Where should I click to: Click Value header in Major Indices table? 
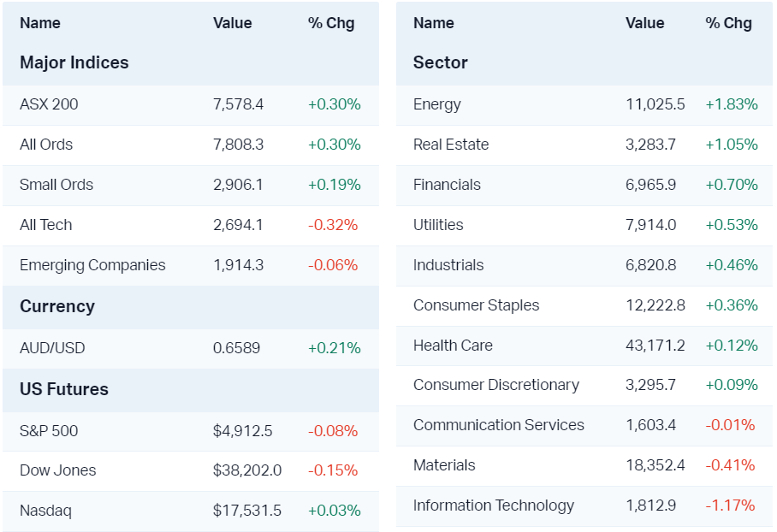[232, 23]
